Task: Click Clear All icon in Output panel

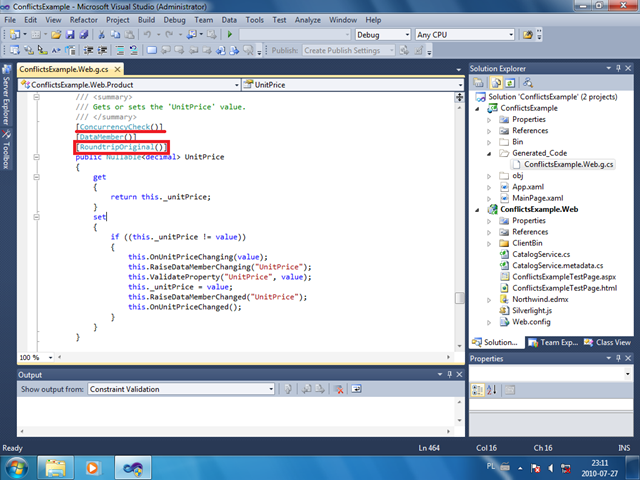Action: click(x=338, y=389)
